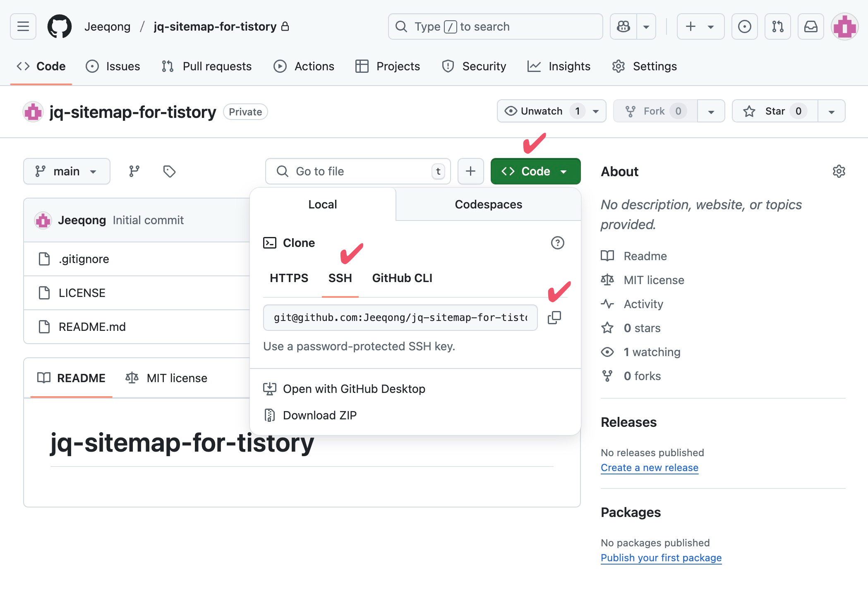Switch to the Codespaces tab
The height and width of the screenshot is (603, 868).
(x=488, y=204)
